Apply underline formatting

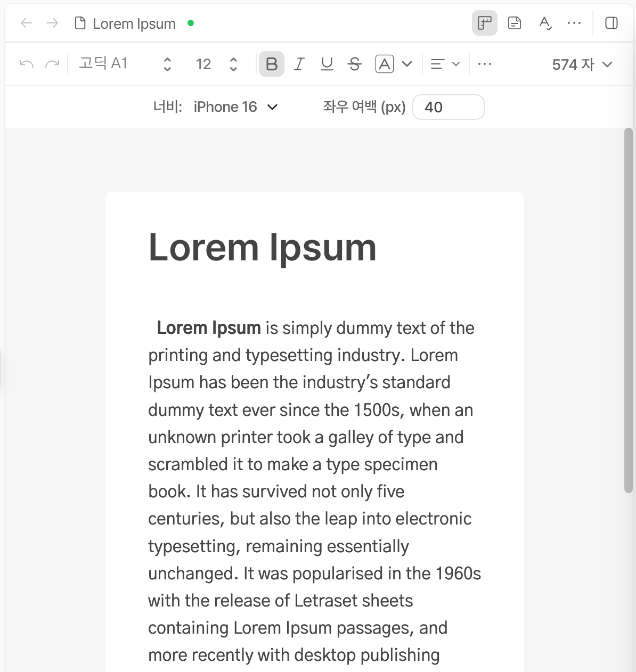(327, 64)
